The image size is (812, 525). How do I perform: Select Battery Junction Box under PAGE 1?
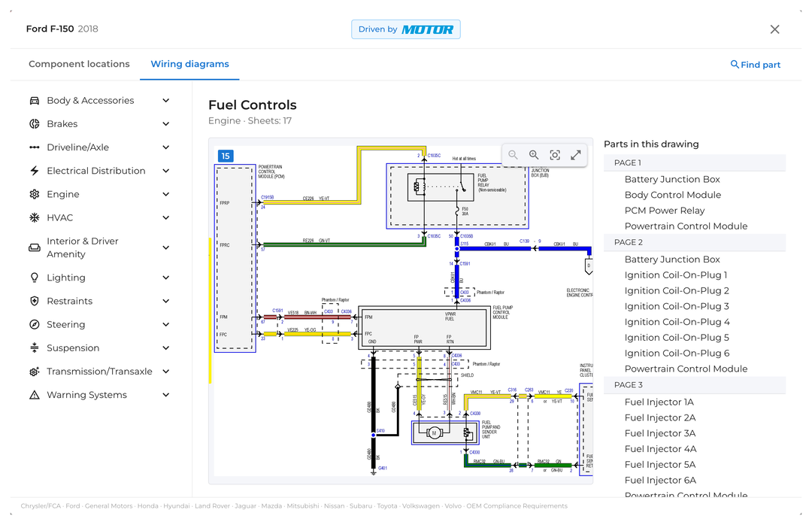pos(672,179)
